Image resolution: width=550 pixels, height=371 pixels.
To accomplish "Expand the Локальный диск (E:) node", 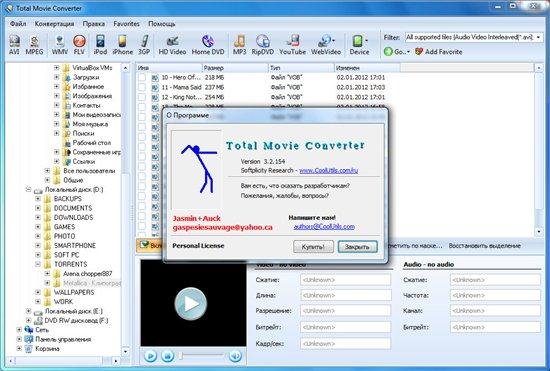I will pyautogui.click(x=28, y=311).
